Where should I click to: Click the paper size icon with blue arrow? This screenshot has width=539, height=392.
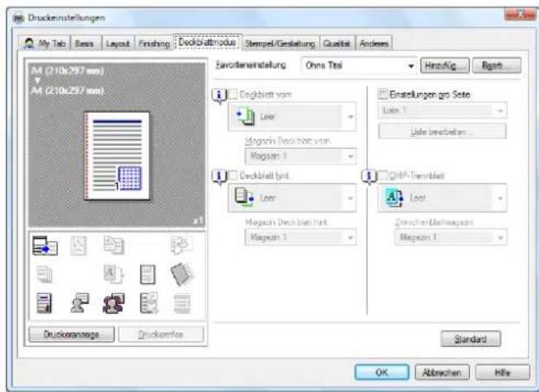tap(45, 245)
